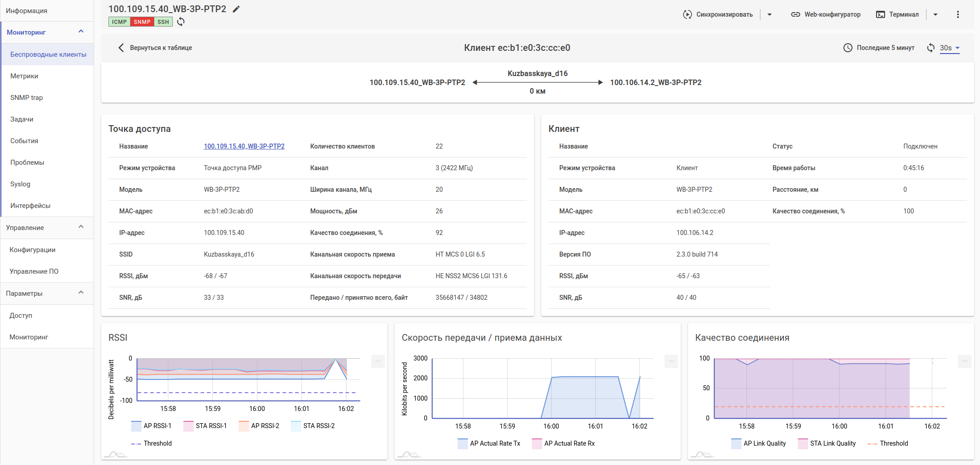
Task: Click the Web-конфигуратор button
Action: pyautogui.click(x=826, y=14)
